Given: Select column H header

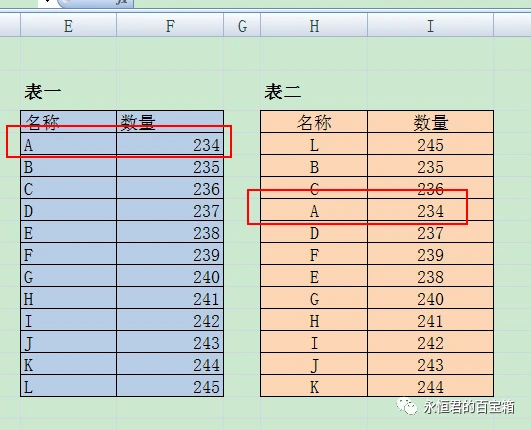Looking at the screenshot, I should pyautogui.click(x=314, y=25).
